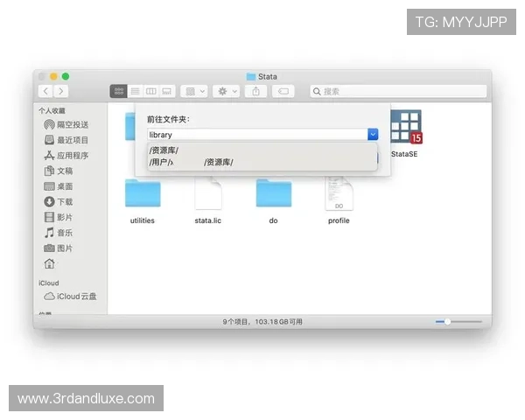Click the Share toolbar icon
Screen dimensions: 525x420
[256, 91]
